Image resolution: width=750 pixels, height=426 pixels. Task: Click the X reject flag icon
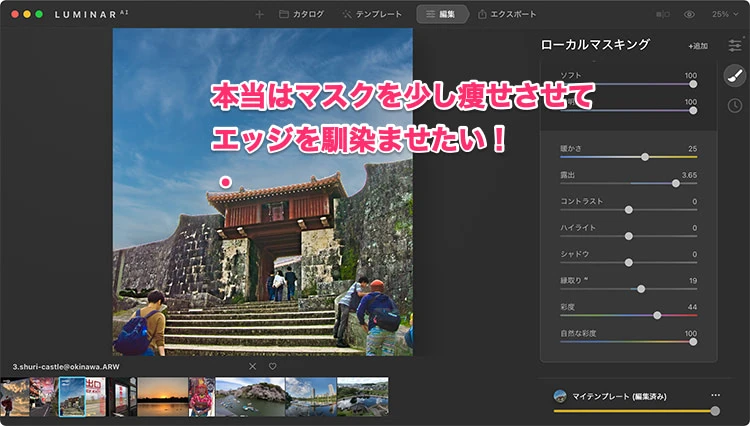pyautogui.click(x=252, y=366)
